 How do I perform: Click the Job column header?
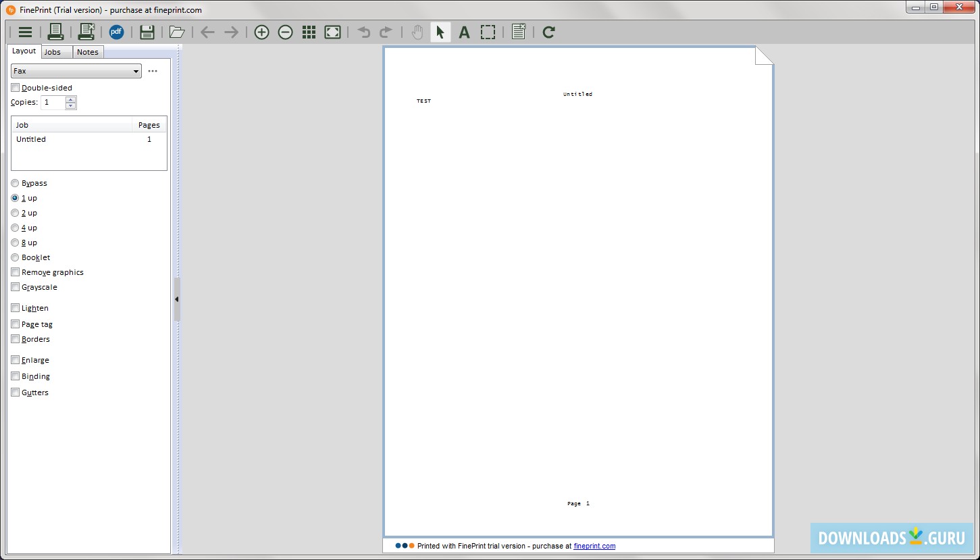click(72, 125)
